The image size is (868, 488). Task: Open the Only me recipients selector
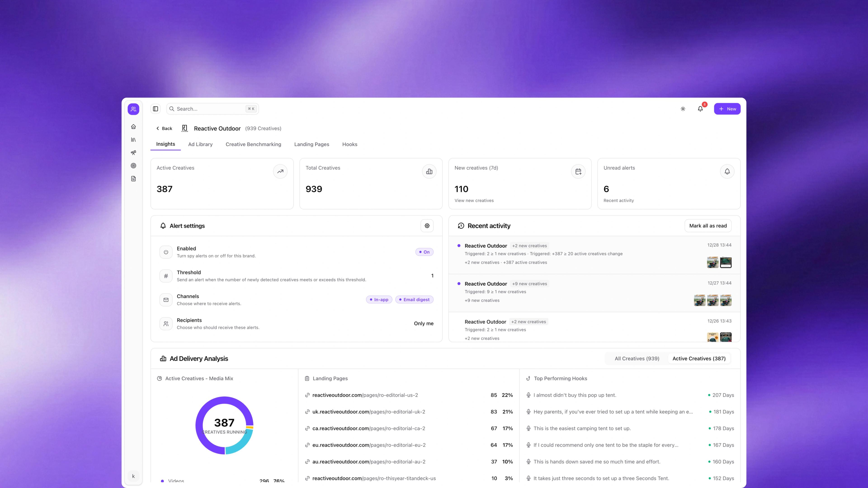click(424, 323)
